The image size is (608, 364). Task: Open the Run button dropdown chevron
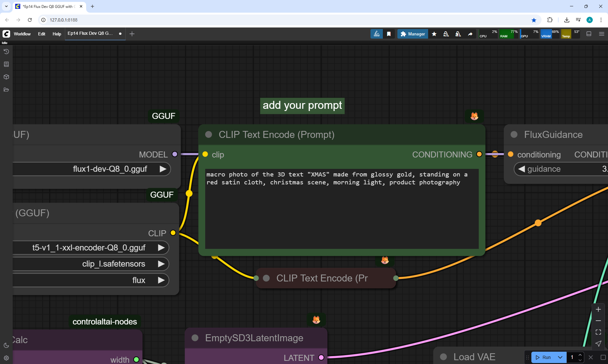pos(560,357)
